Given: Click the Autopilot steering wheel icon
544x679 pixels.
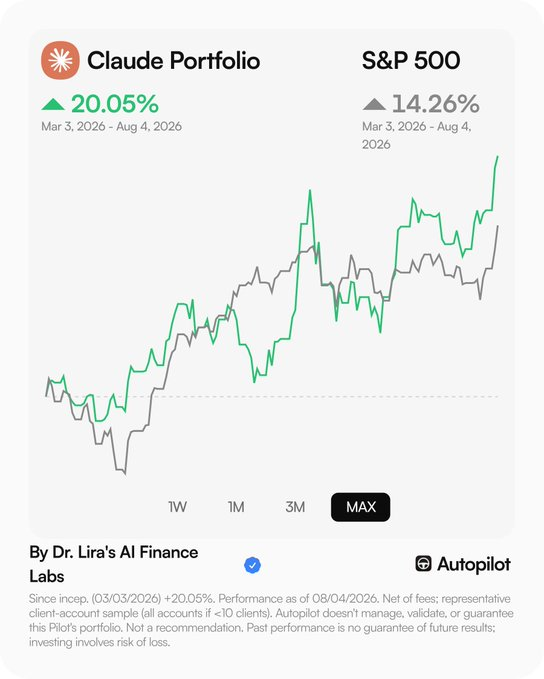Looking at the screenshot, I should 423,564.
